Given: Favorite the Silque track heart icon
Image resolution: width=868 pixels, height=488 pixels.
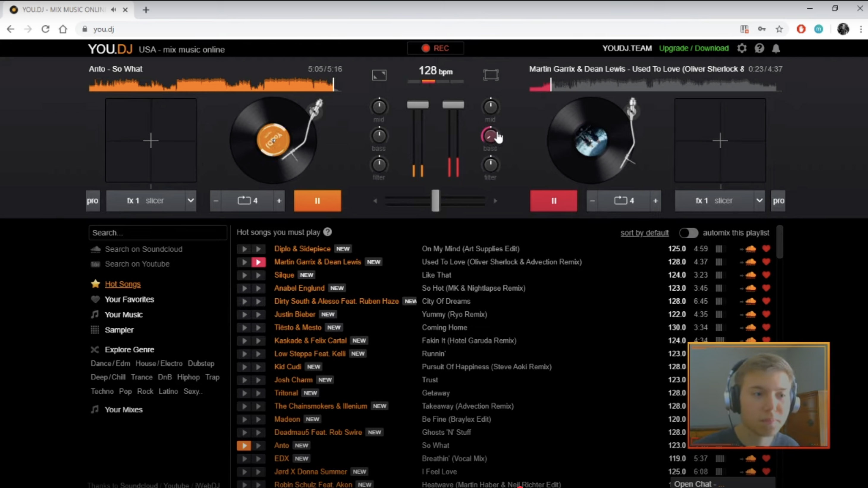Looking at the screenshot, I should 766,275.
